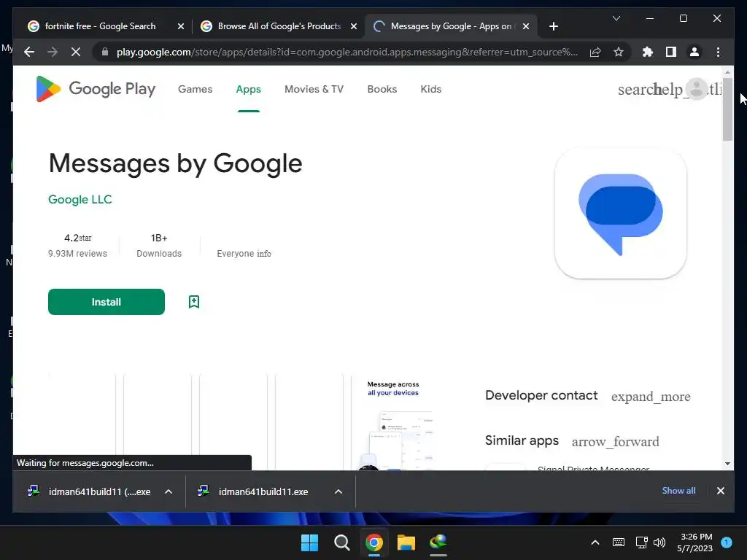This screenshot has width=747, height=560.
Task: Toggle Chrome side panel icon
Action: (x=671, y=52)
